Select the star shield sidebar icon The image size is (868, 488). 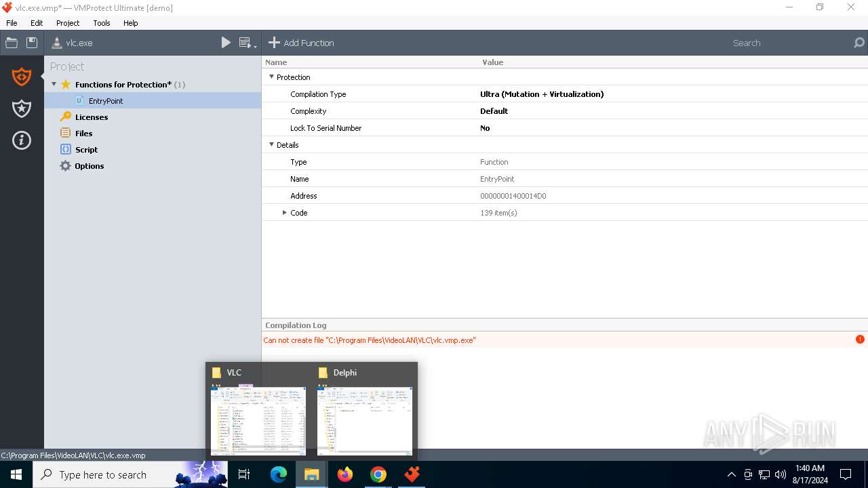22,108
